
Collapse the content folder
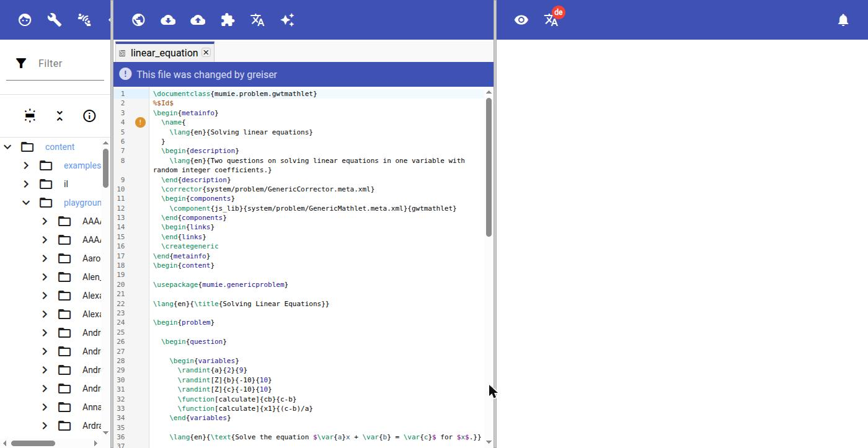[x=7, y=147]
